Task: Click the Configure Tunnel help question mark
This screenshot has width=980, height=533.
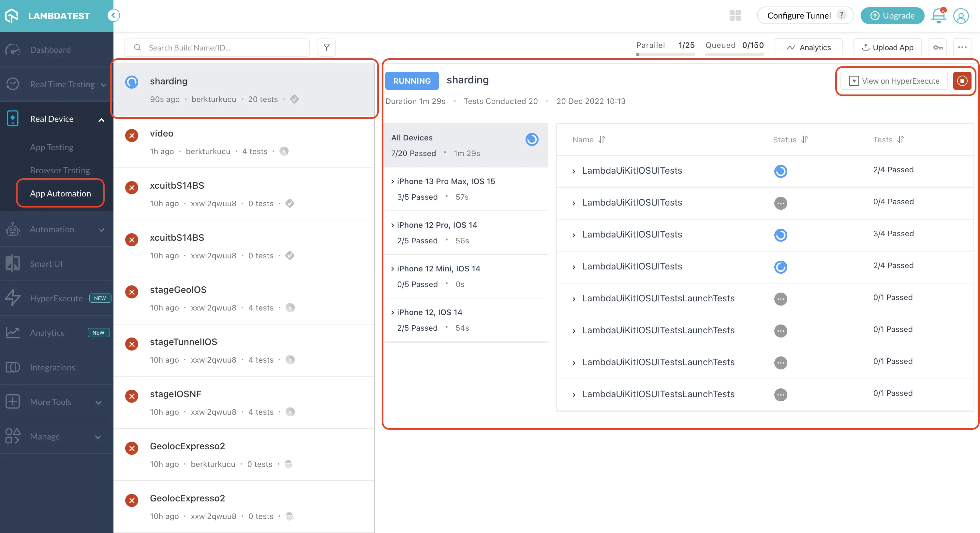Action: click(x=842, y=15)
